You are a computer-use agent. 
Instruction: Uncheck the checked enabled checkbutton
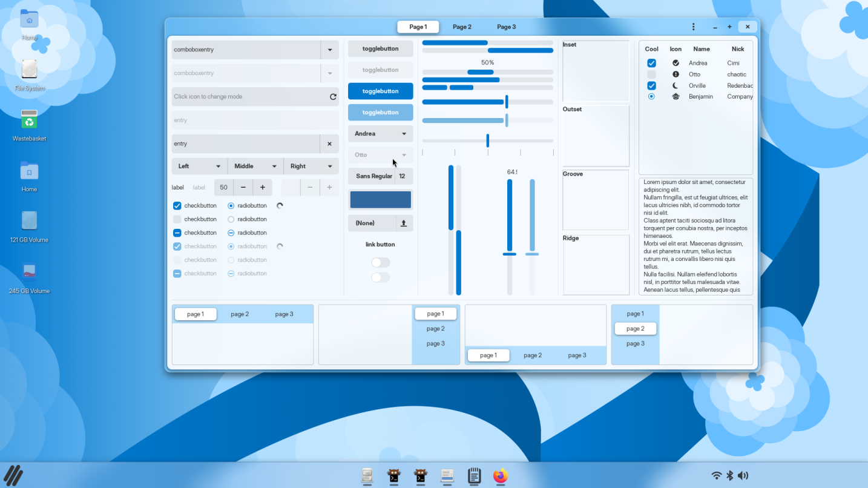(x=177, y=206)
